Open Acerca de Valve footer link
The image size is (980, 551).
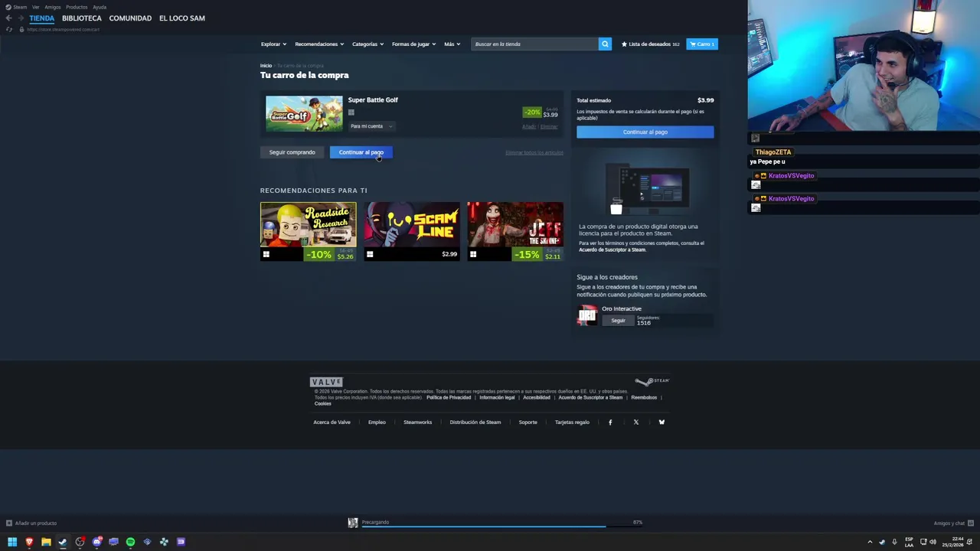click(x=332, y=422)
